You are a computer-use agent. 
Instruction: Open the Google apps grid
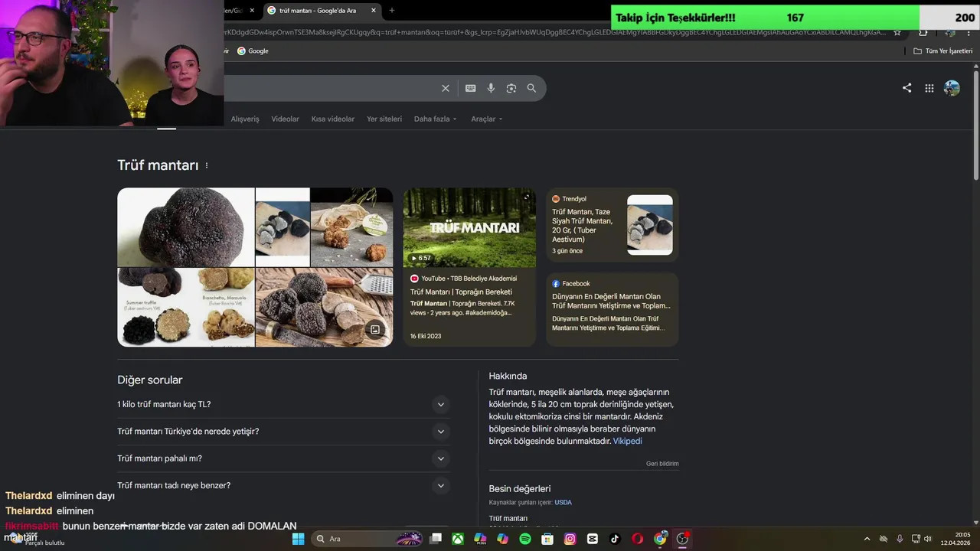929,88
